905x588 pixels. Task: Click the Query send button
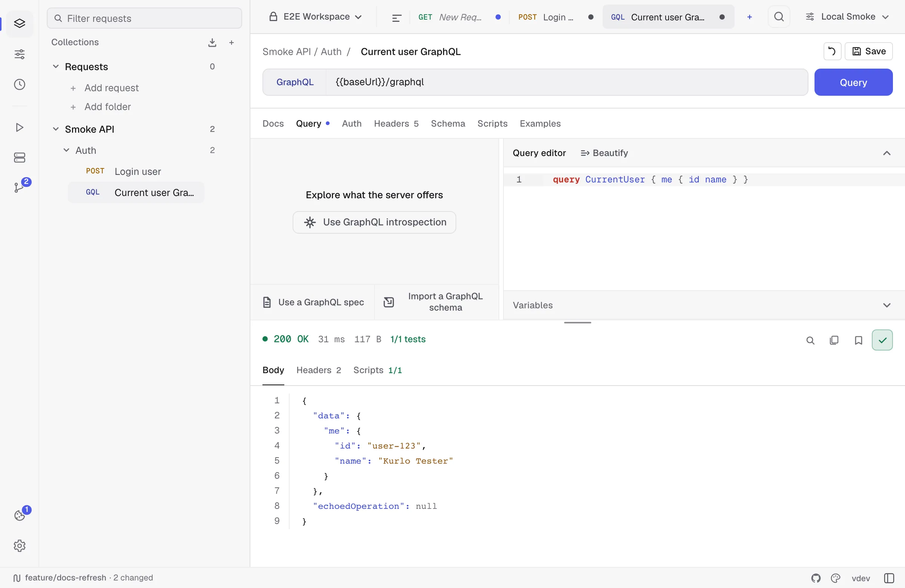[x=853, y=83]
